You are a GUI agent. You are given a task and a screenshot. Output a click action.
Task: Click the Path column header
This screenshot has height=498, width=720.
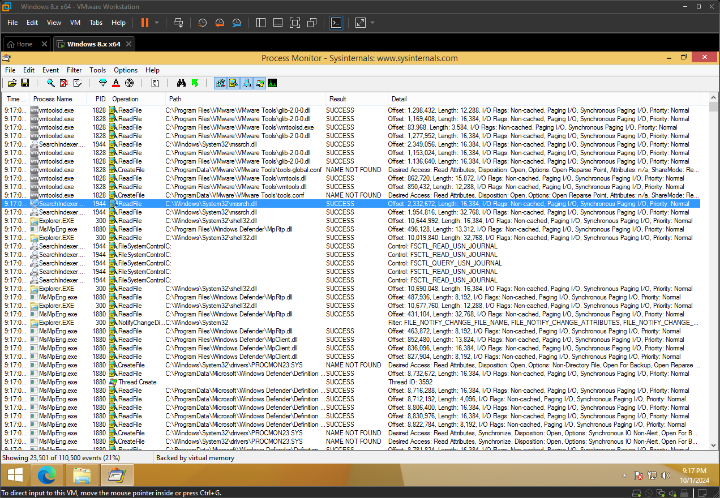tap(246, 99)
